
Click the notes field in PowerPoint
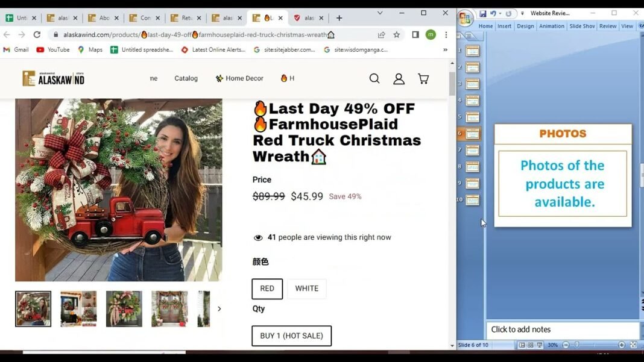(x=561, y=329)
